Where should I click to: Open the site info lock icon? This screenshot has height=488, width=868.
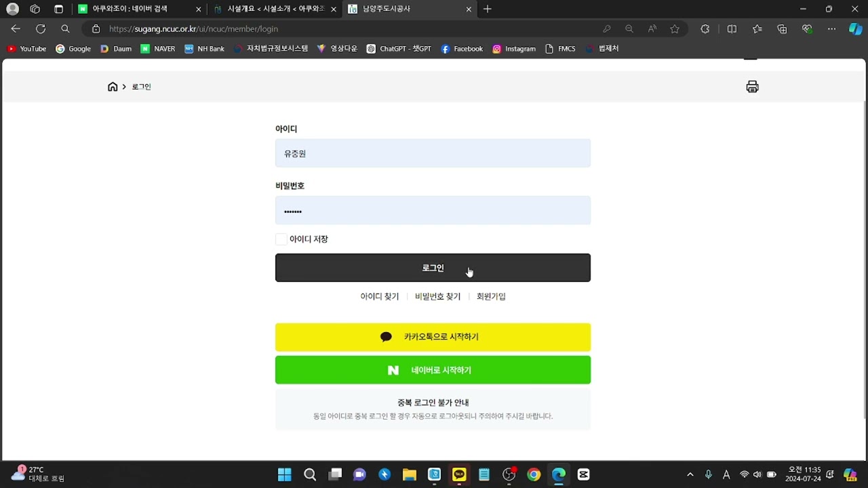(x=96, y=28)
